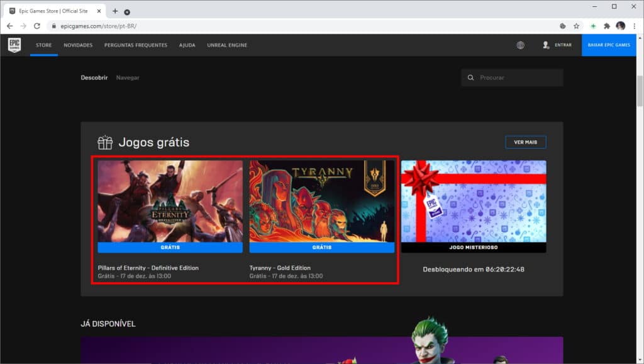Click the green plus extension icon

tap(593, 26)
